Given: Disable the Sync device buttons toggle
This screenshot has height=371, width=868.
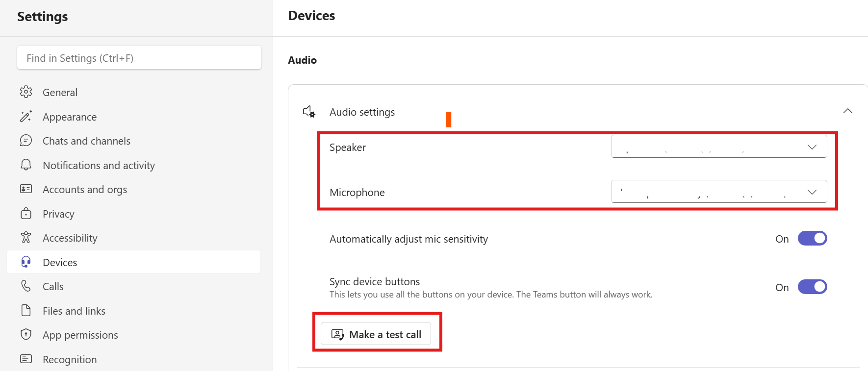Looking at the screenshot, I should 812,287.
